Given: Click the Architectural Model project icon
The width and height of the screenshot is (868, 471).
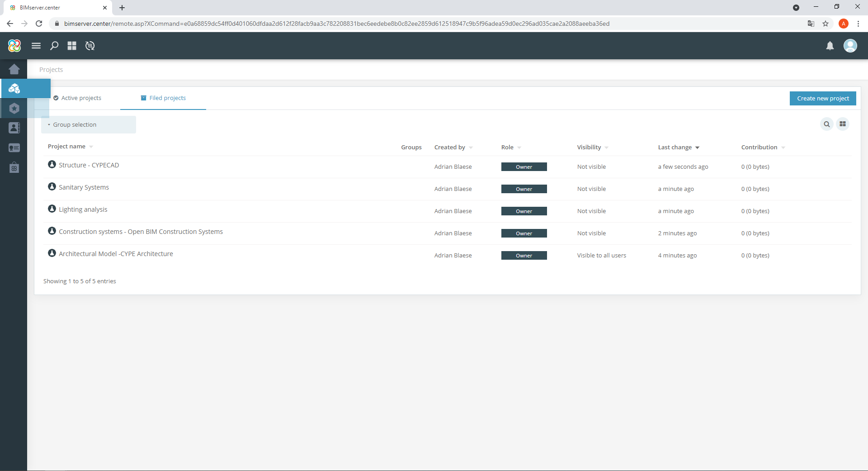Looking at the screenshot, I should tap(52, 253).
